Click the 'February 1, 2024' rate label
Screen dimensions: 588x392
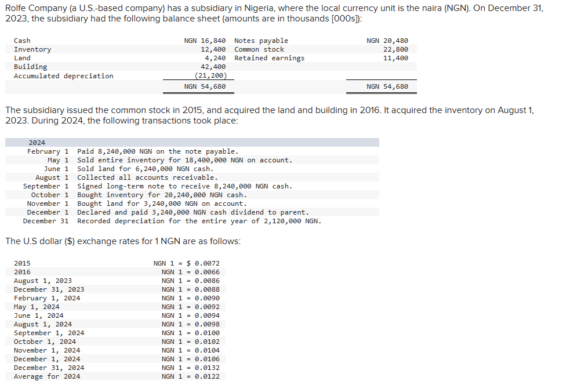click(47, 298)
